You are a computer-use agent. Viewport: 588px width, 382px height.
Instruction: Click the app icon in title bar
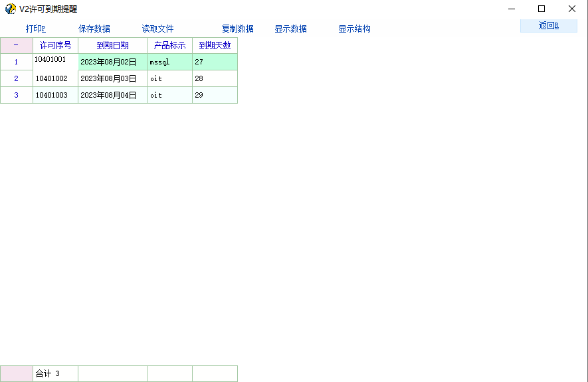pos(10,9)
